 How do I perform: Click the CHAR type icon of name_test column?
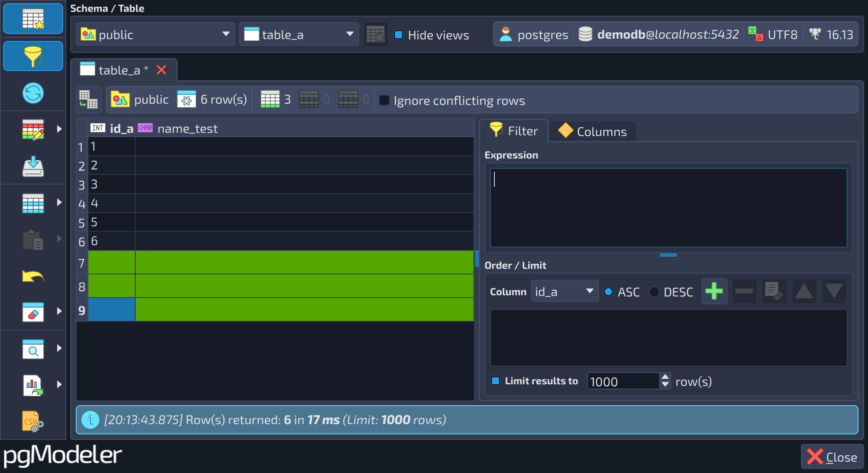[145, 128]
